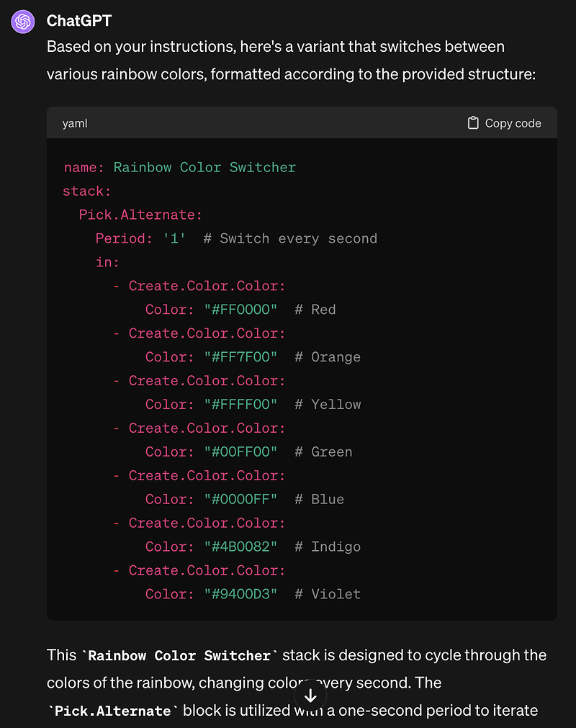This screenshot has height=728, width=576.
Task: Click the inline 'Pick.Alternate' code text below
Action: point(113,711)
